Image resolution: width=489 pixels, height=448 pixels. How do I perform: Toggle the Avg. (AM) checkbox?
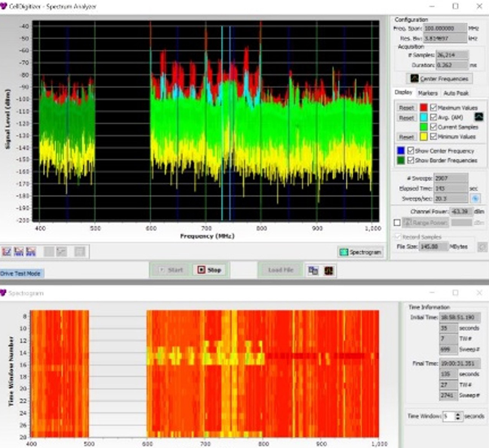point(433,118)
